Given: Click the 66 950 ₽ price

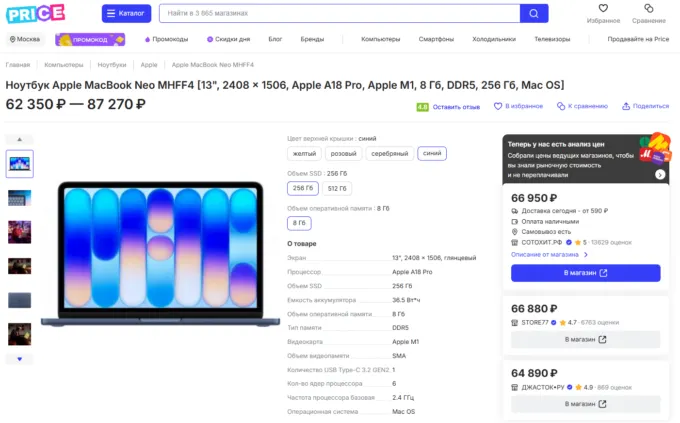Looking at the screenshot, I should tap(534, 198).
